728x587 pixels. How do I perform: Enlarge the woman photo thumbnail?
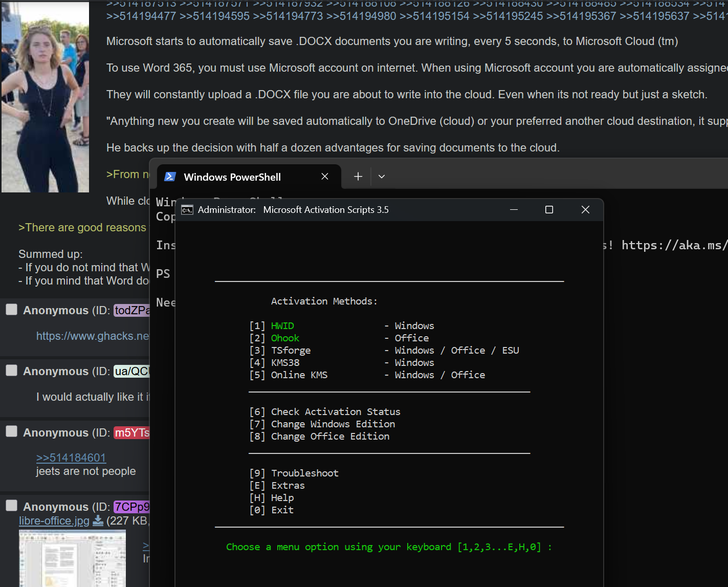[x=45, y=97]
